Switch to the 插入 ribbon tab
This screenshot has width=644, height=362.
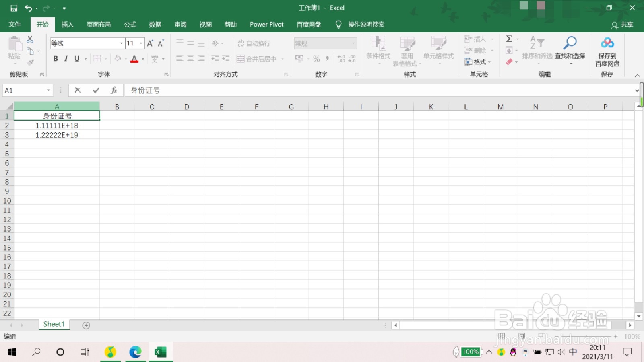click(x=68, y=24)
